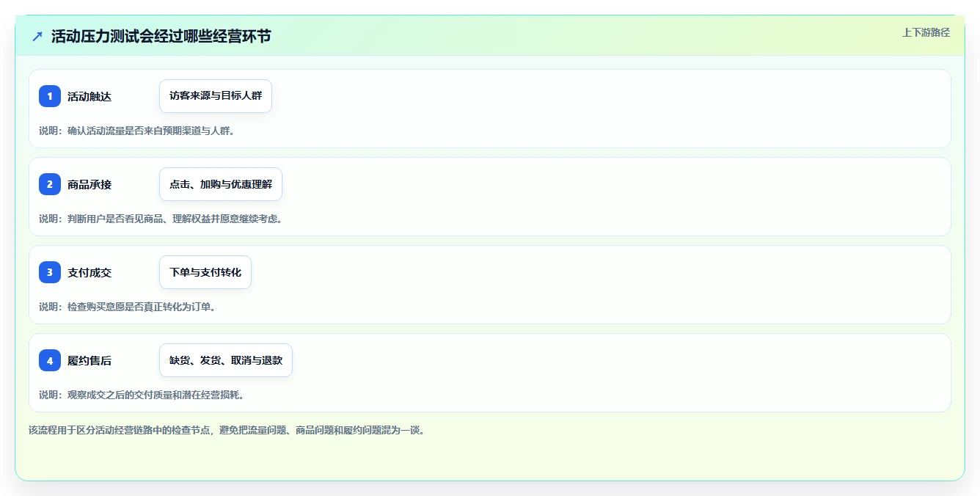The image size is (980, 496).
Task: Select the 访客来源与目标人群 chip
Action: click(x=216, y=96)
